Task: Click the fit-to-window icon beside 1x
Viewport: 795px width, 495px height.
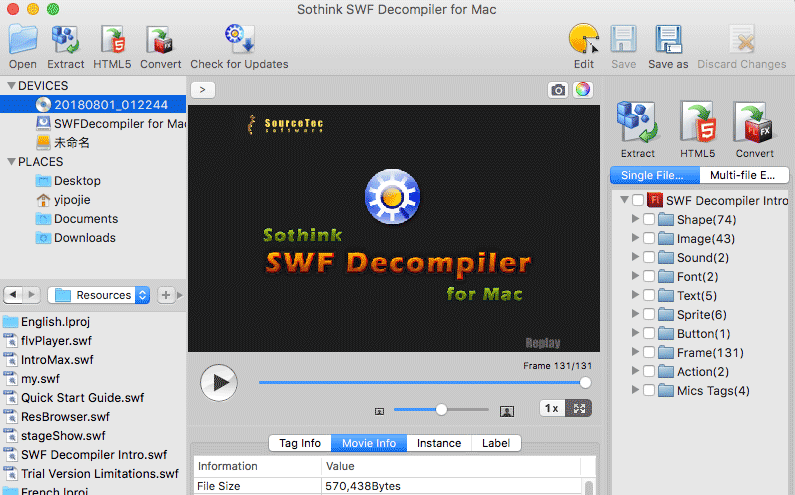Action: 579,408
